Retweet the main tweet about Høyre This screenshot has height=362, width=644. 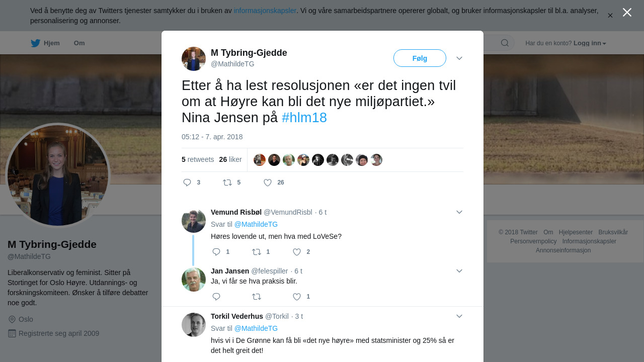227,183
